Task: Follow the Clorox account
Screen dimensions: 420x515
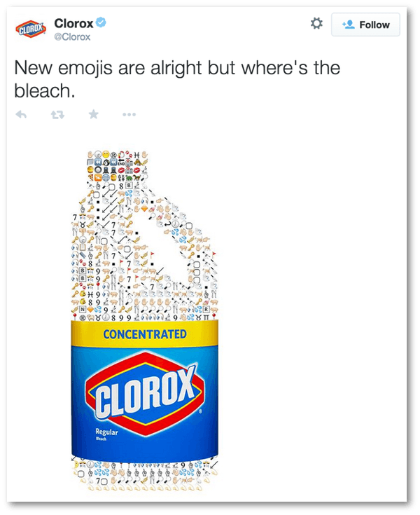Action: (365, 25)
